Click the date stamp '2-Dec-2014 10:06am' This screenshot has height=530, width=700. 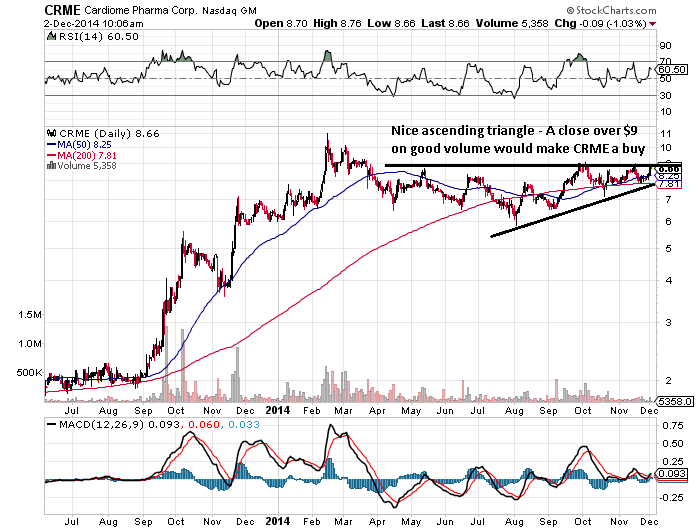coord(94,24)
